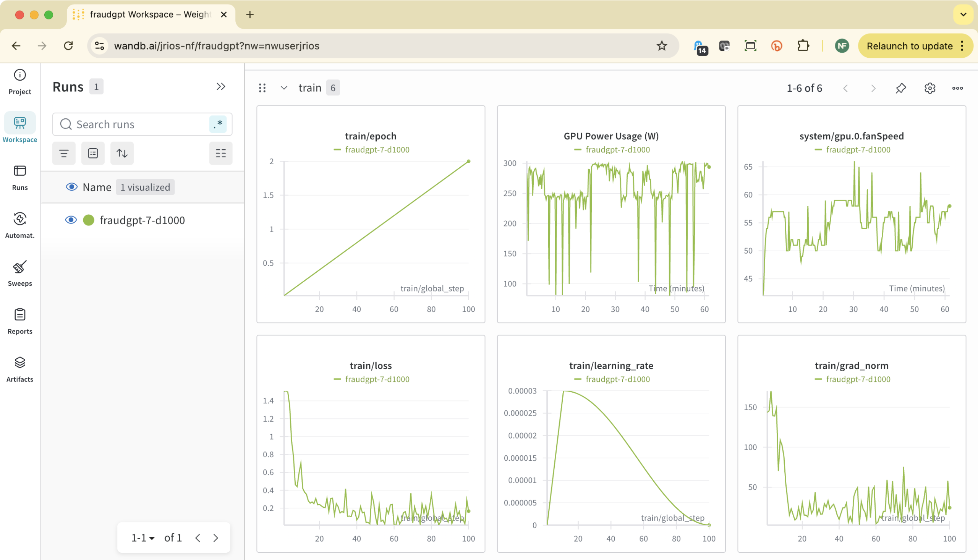Go to Automations in sidebar
Image resolution: width=978 pixels, height=560 pixels.
19,225
